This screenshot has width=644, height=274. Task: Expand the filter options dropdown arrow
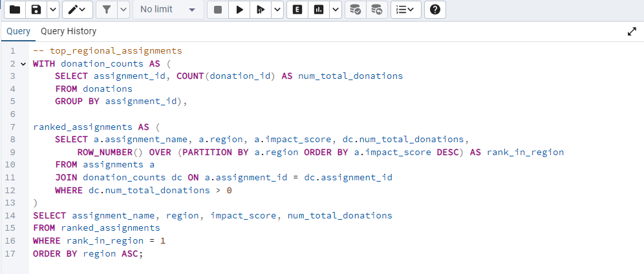click(x=123, y=10)
